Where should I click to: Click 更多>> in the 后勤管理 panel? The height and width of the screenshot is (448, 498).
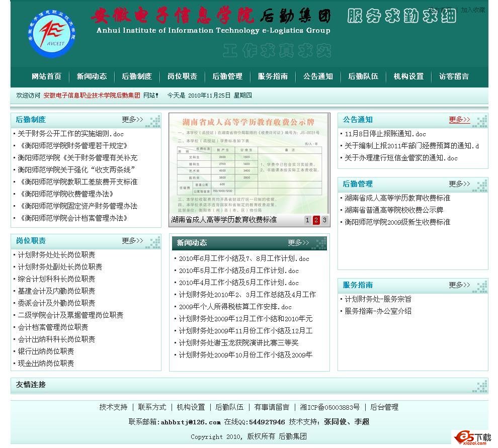(459, 184)
